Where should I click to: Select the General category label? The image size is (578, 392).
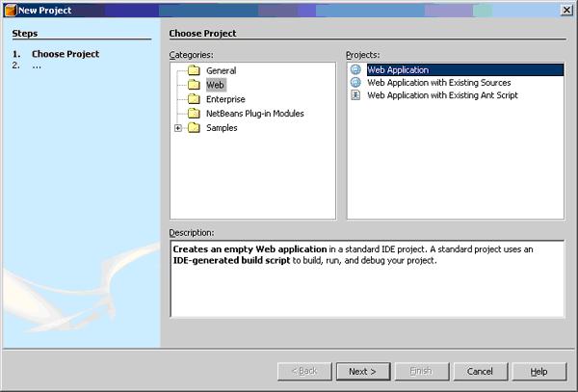pyautogui.click(x=221, y=70)
